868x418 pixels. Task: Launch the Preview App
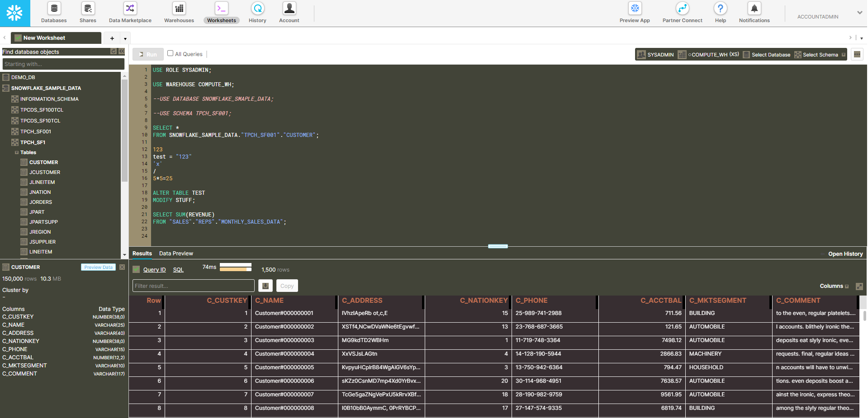coord(635,13)
